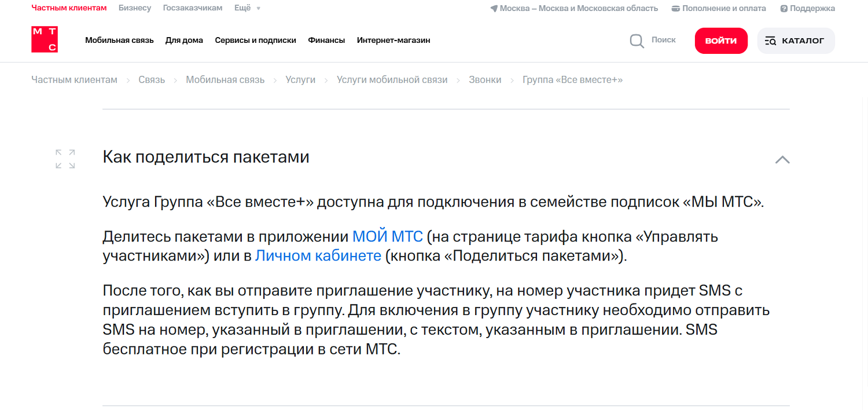The width and height of the screenshot is (868, 410).
Task: Click the filter icon inside КАТАЛОГ button
Action: click(771, 40)
